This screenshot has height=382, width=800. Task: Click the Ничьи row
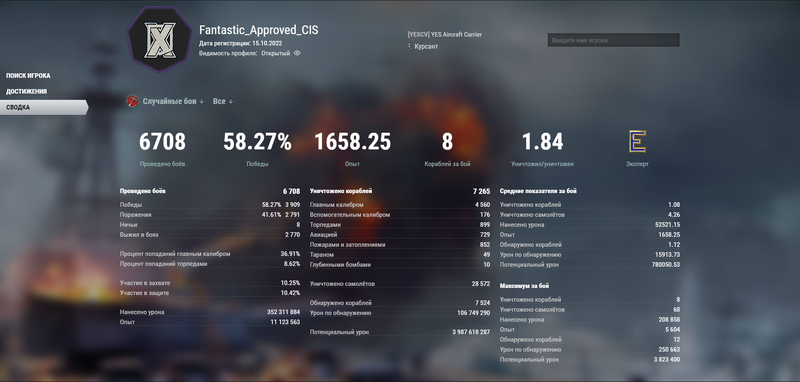tap(210, 224)
